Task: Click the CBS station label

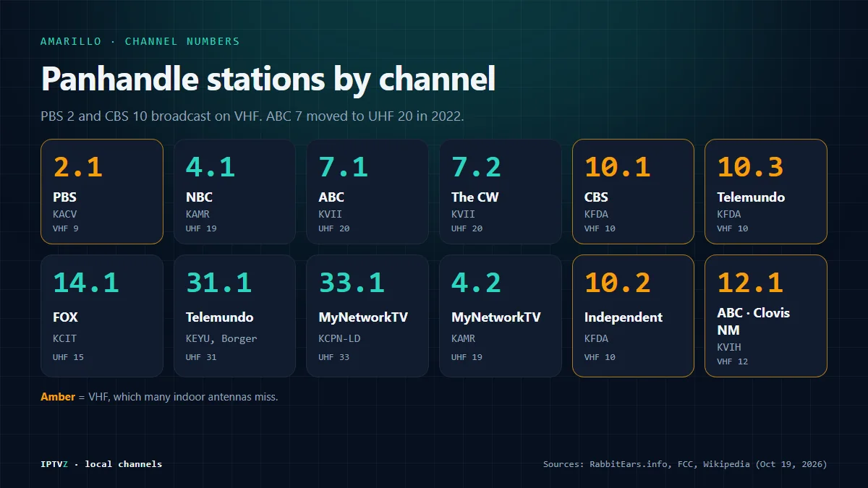Action: [x=596, y=197]
